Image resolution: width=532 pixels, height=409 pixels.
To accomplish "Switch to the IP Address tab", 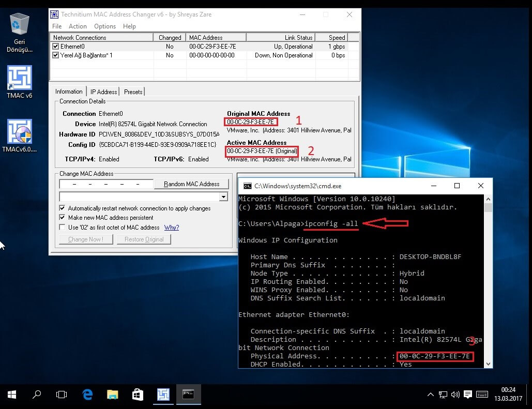I will (104, 92).
